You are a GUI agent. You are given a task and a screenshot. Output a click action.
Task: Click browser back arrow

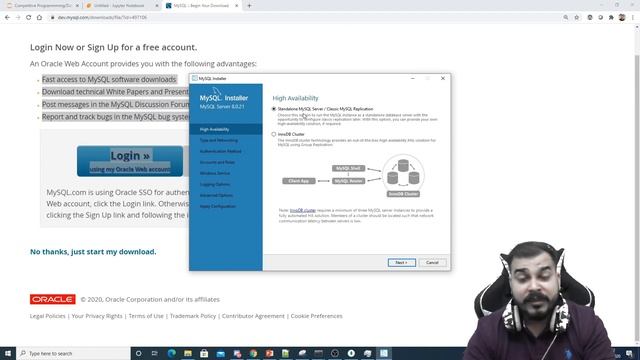[7, 18]
